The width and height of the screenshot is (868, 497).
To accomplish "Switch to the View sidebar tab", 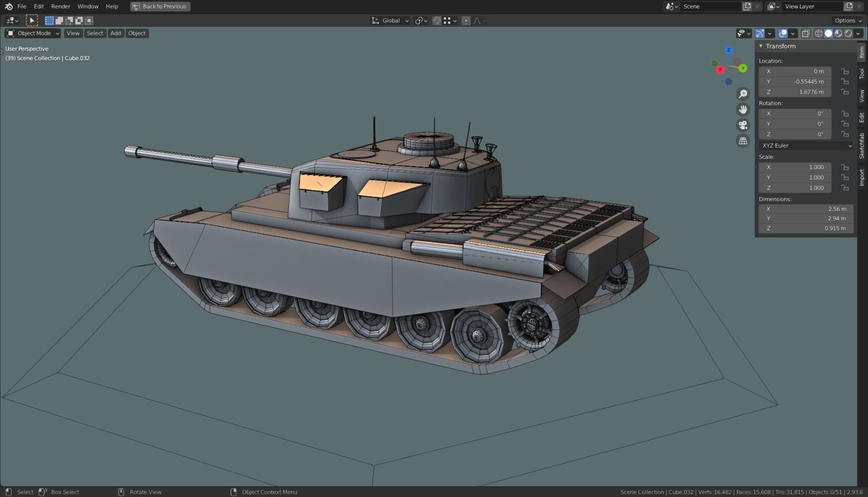I will tap(862, 96).
